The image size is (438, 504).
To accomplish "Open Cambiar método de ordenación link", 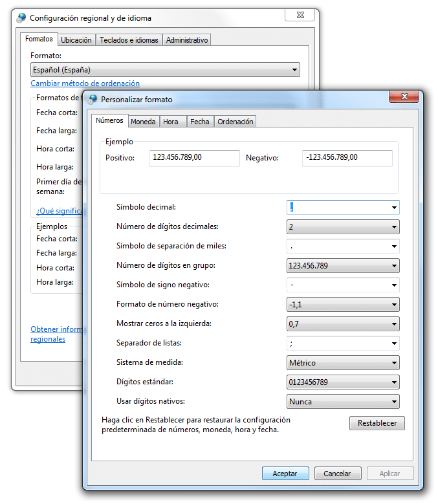I will [x=85, y=83].
